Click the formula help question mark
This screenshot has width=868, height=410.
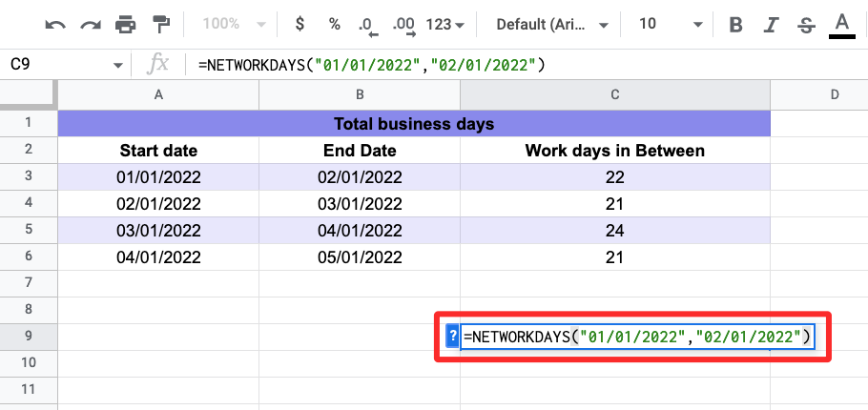click(453, 336)
